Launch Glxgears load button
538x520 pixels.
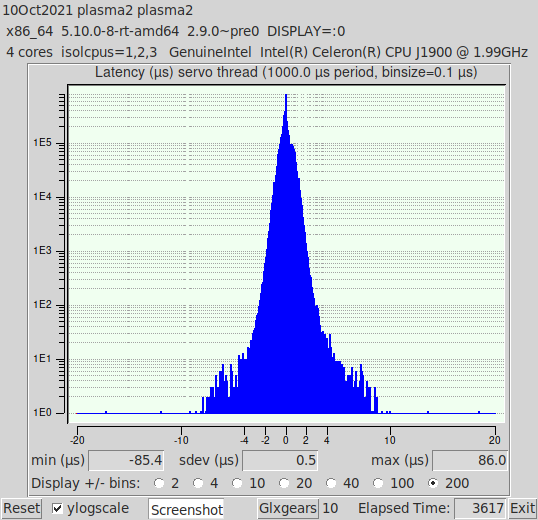288,508
